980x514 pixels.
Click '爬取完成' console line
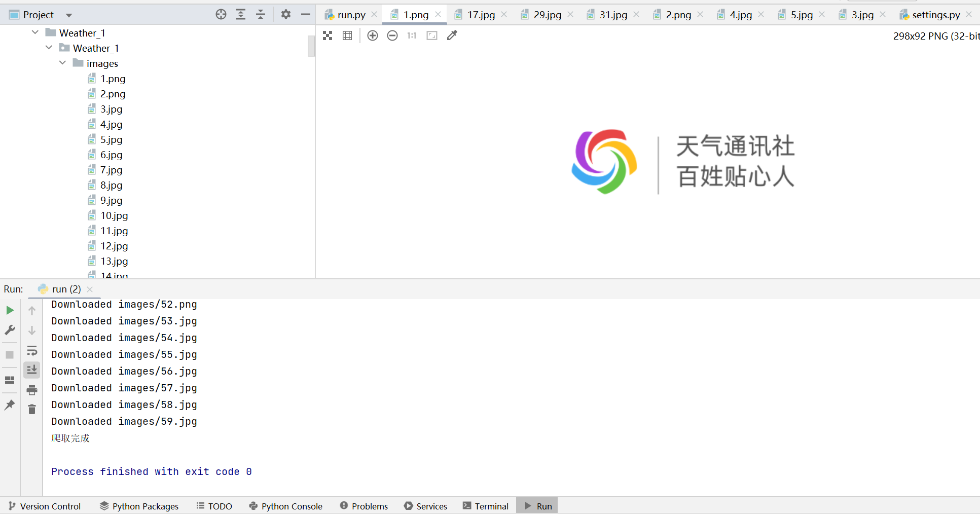click(70, 438)
